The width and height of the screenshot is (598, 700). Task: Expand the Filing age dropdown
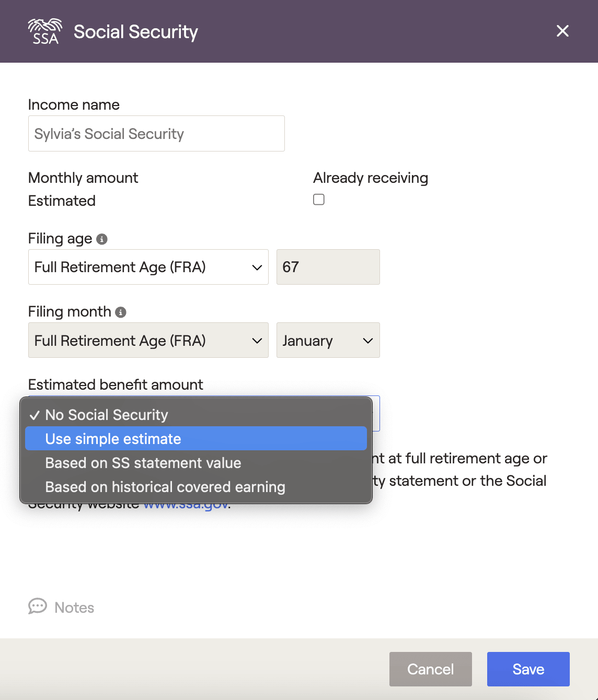point(148,267)
